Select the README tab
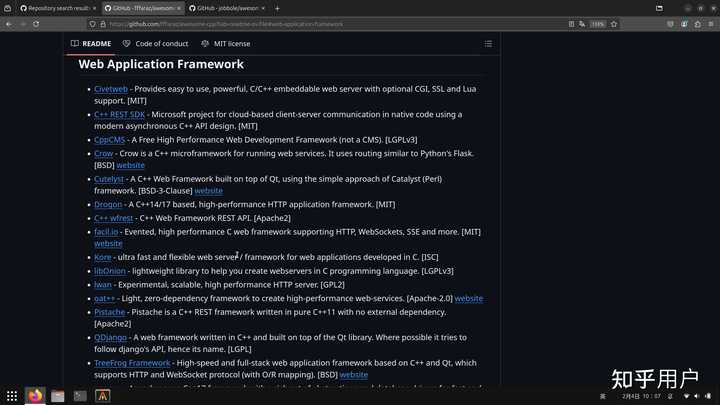Viewport: 720px width, 405px height. coord(91,44)
